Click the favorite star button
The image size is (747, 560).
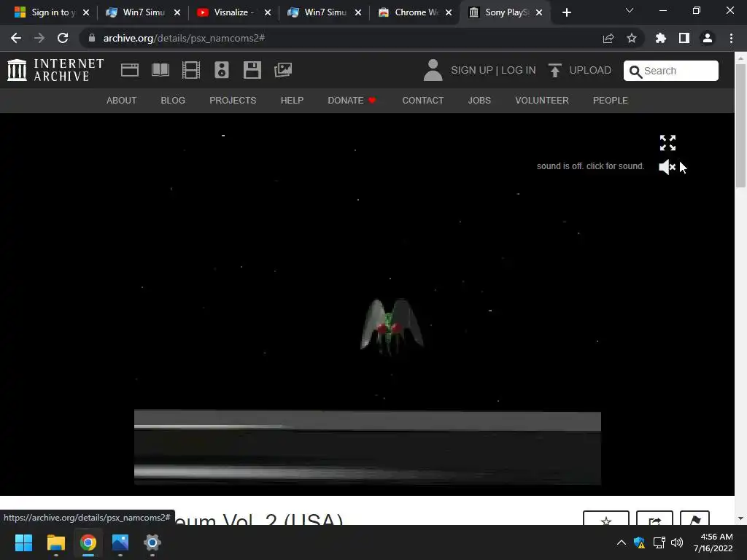tap(606, 519)
